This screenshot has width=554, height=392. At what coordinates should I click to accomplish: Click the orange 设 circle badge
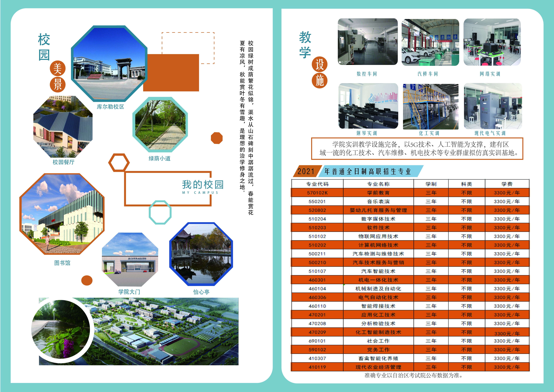tap(319, 64)
